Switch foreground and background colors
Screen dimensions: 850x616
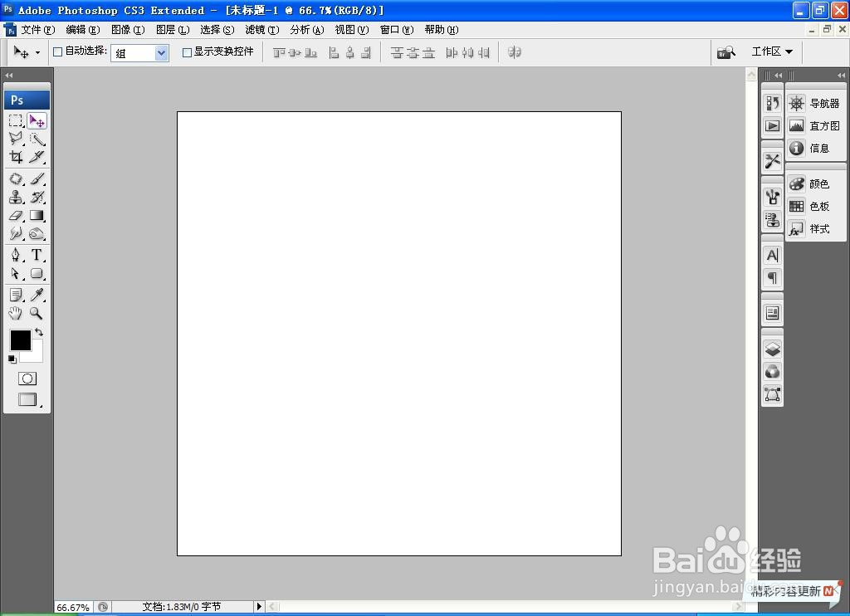tap(39, 332)
